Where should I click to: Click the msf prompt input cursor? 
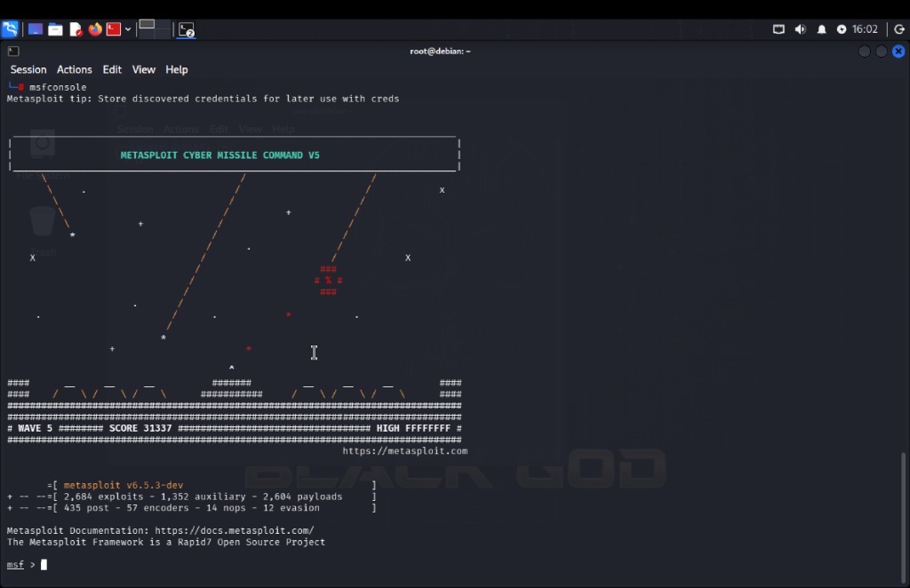(44, 564)
